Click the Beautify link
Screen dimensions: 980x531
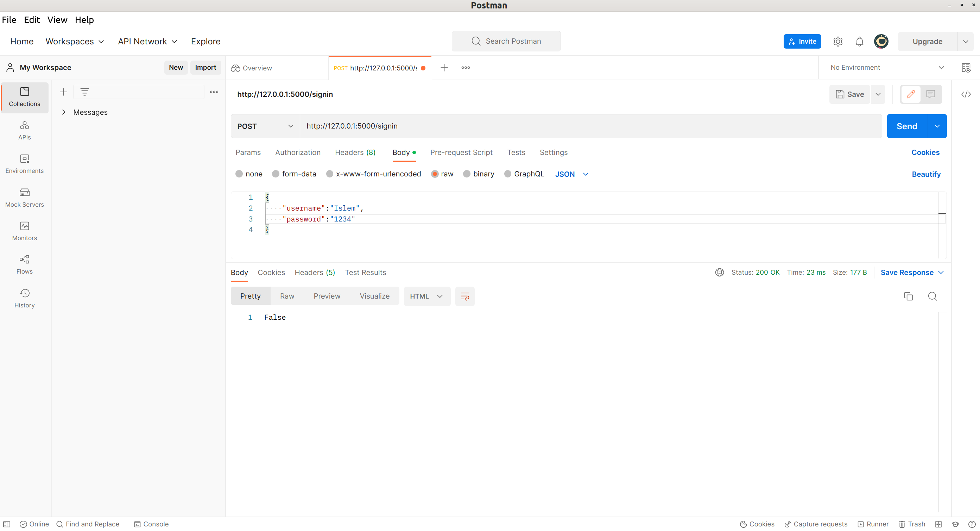[925, 174]
